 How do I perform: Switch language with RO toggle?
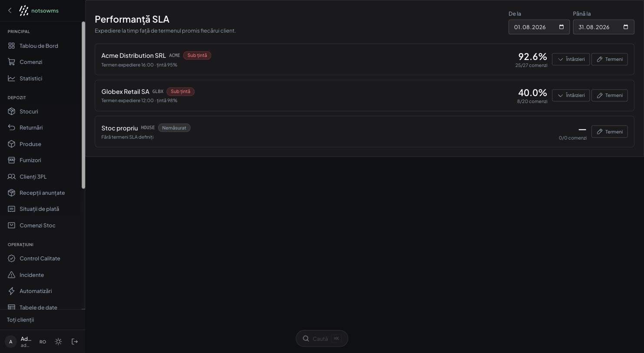(43, 342)
